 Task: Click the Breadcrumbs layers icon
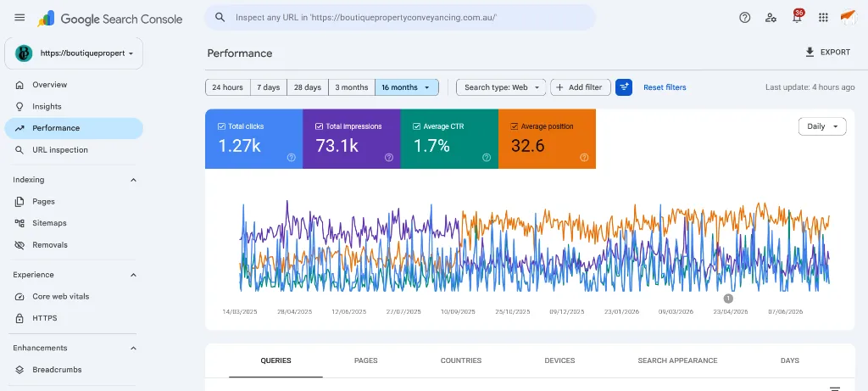pyautogui.click(x=19, y=370)
